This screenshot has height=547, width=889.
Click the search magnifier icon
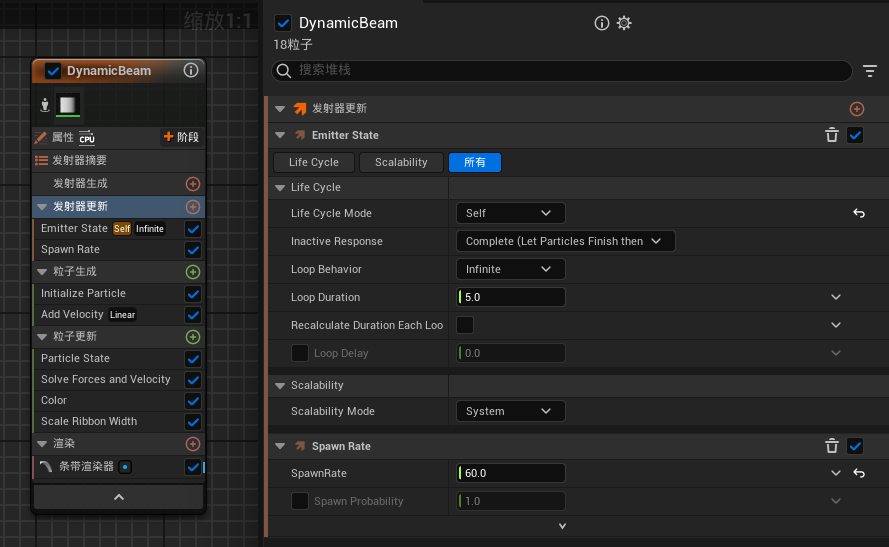284,71
